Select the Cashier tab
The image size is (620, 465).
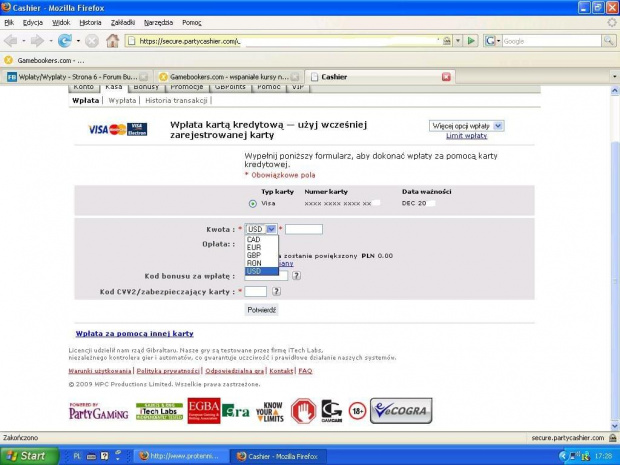tap(380, 77)
